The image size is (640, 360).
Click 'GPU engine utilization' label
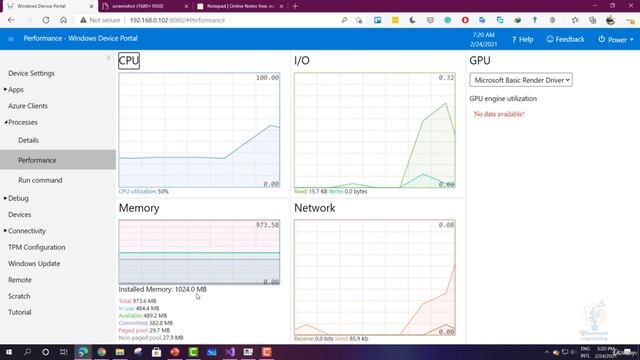(503, 98)
